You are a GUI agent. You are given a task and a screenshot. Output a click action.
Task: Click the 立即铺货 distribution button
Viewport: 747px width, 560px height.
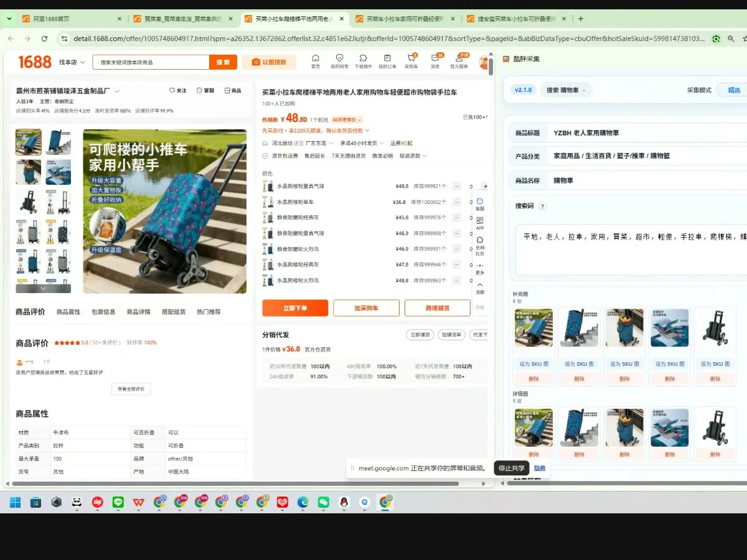point(419,335)
